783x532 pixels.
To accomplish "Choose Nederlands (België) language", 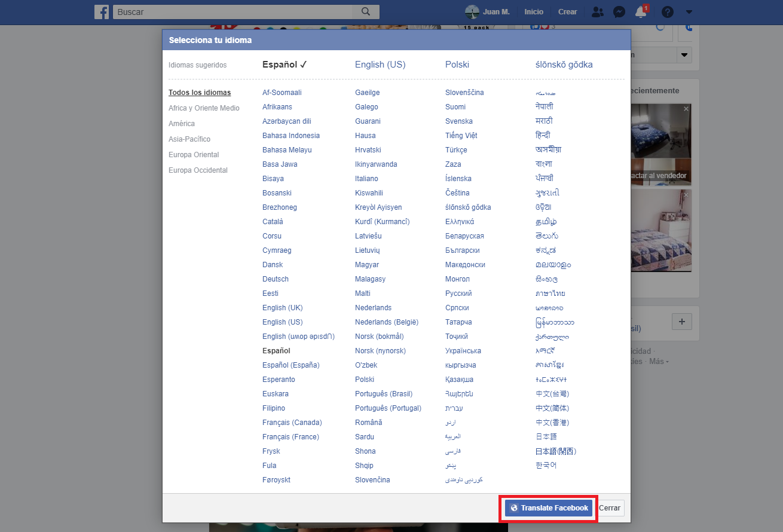I will click(387, 322).
